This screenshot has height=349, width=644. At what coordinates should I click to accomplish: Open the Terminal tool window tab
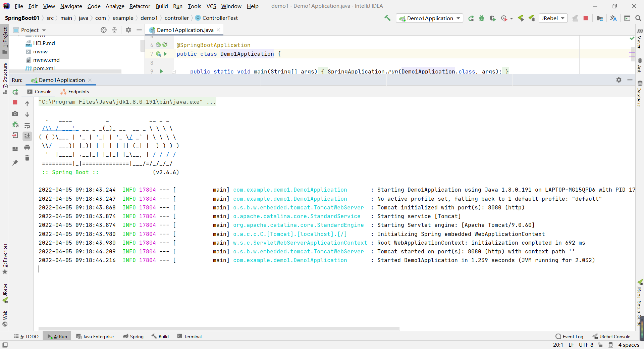point(190,336)
